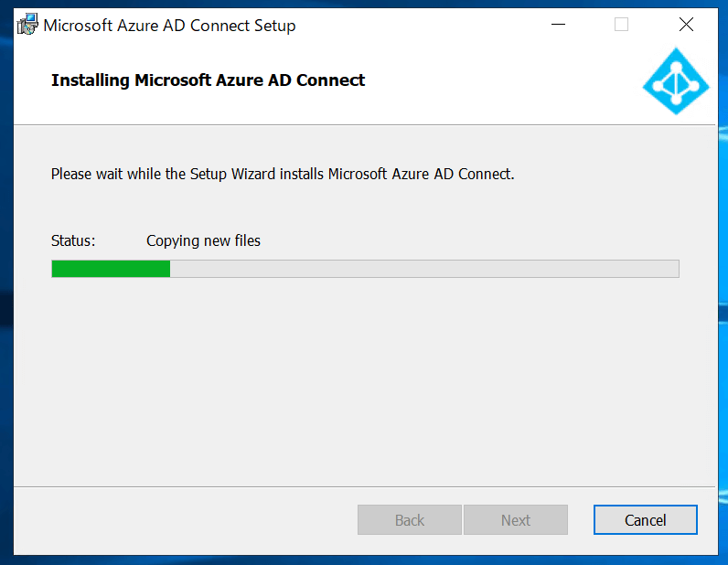This screenshot has height=565, width=728.
Task: Click the green filled part of progress bar
Action: point(111,269)
